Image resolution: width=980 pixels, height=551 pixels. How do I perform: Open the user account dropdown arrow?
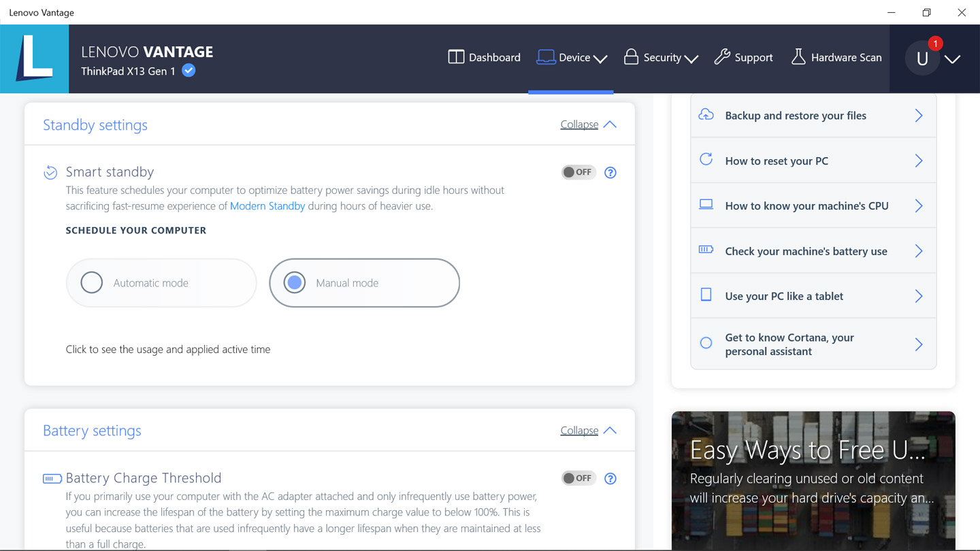(953, 59)
